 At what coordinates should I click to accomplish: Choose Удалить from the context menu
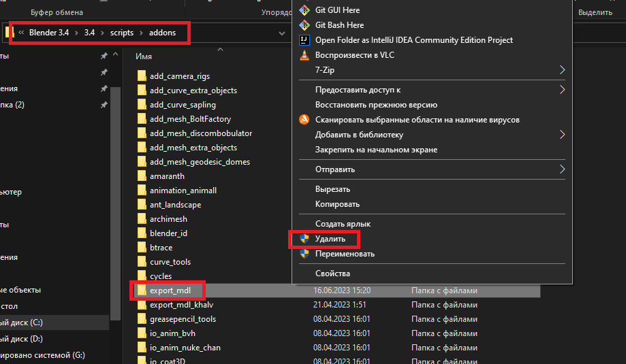[330, 239]
